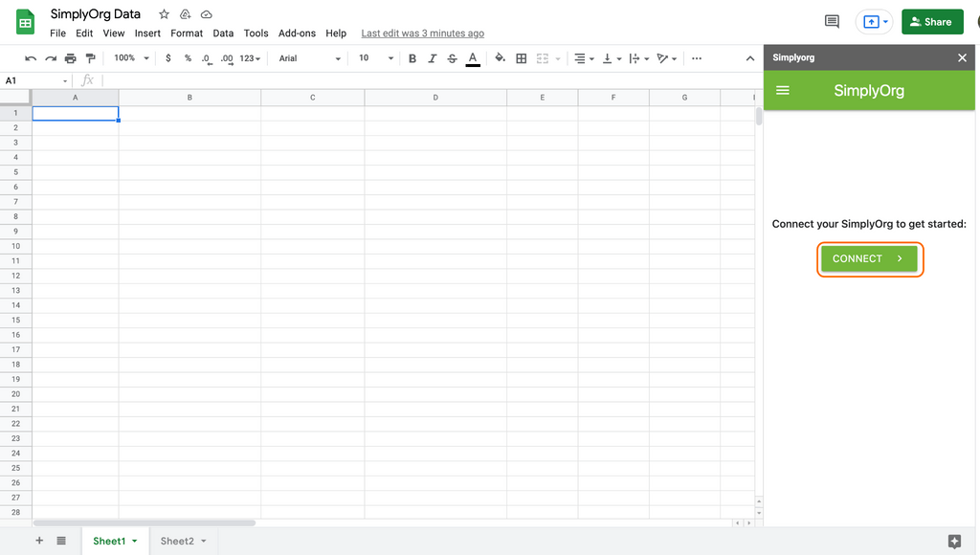This screenshot has height=555, width=980.
Task: Select column D header
Action: (x=435, y=98)
